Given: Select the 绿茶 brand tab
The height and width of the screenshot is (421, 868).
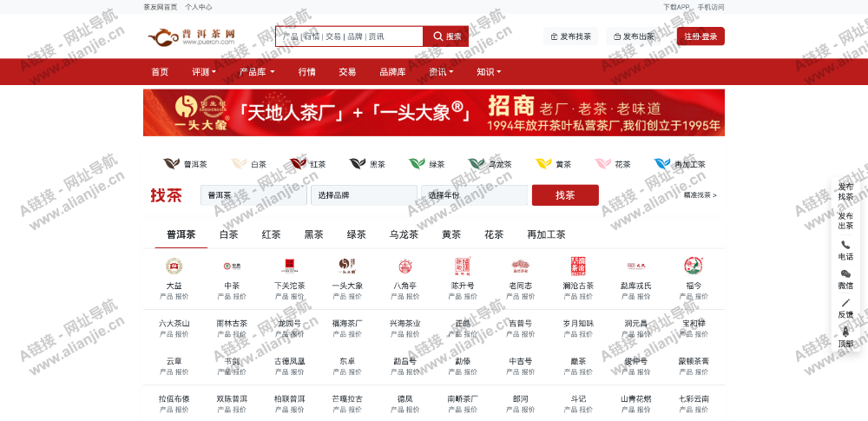Looking at the screenshot, I should [x=357, y=234].
